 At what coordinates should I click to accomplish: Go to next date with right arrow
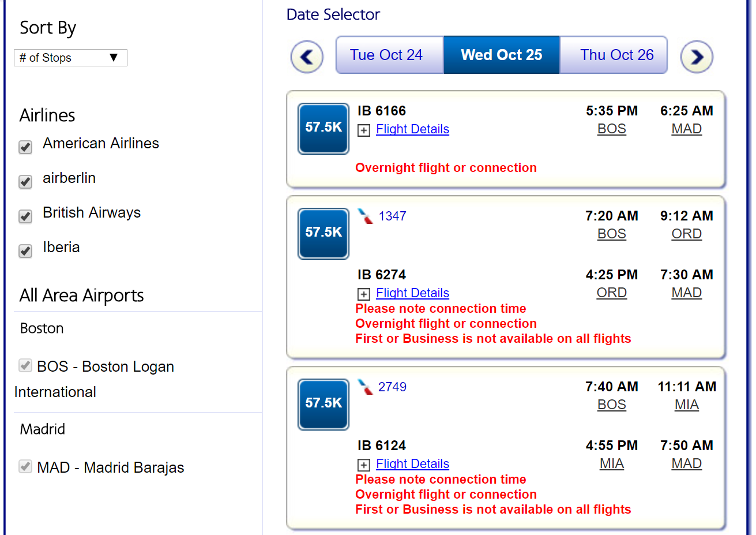click(697, 57)
